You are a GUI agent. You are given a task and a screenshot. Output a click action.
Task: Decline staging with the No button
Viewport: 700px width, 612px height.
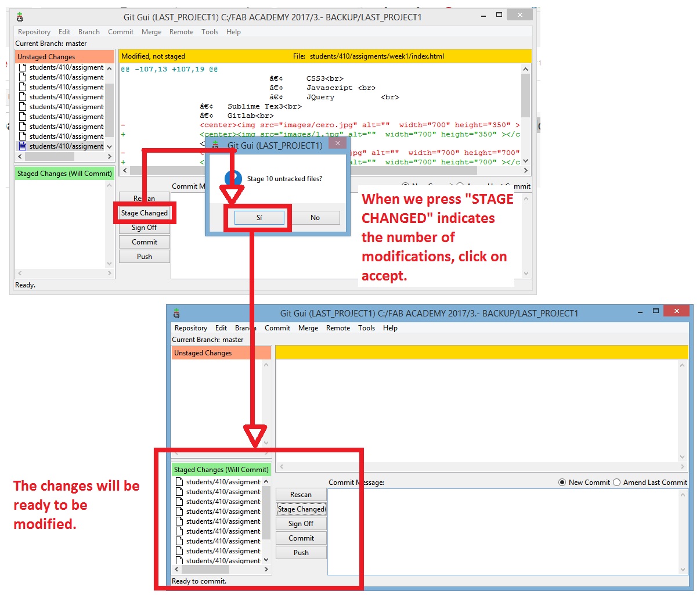pyautogui.click(x=315, y=218)
